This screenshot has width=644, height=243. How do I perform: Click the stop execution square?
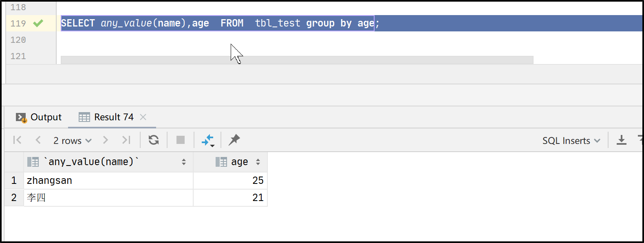[181, 140]
